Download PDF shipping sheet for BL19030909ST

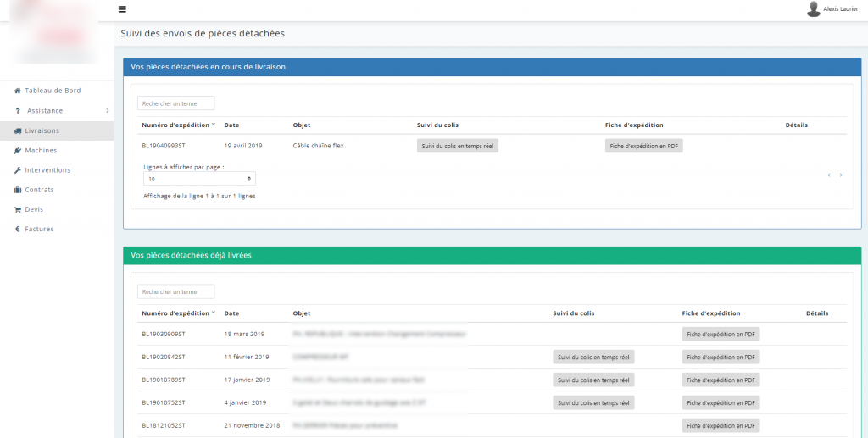721,334
